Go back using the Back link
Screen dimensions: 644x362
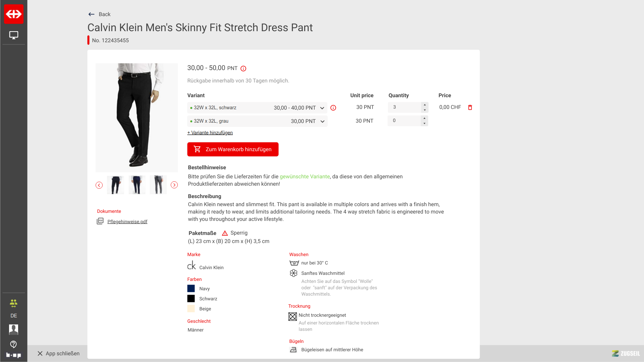pyautogui.click(x=100, y=14)
